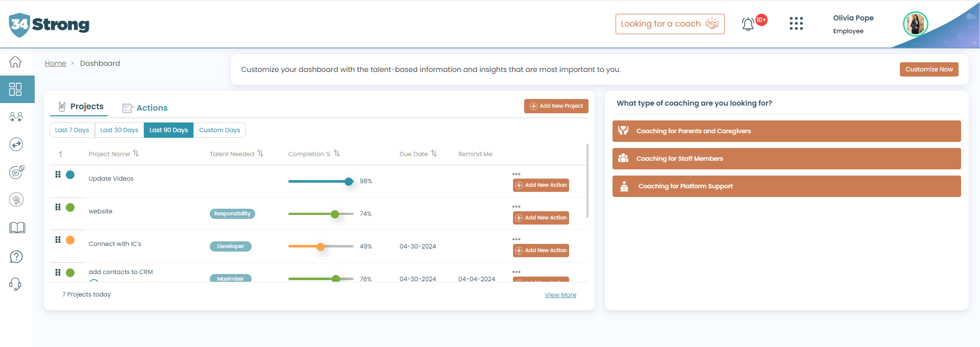
Task: Open three-dot menu for Update Videos
Action: coord(516,174)
